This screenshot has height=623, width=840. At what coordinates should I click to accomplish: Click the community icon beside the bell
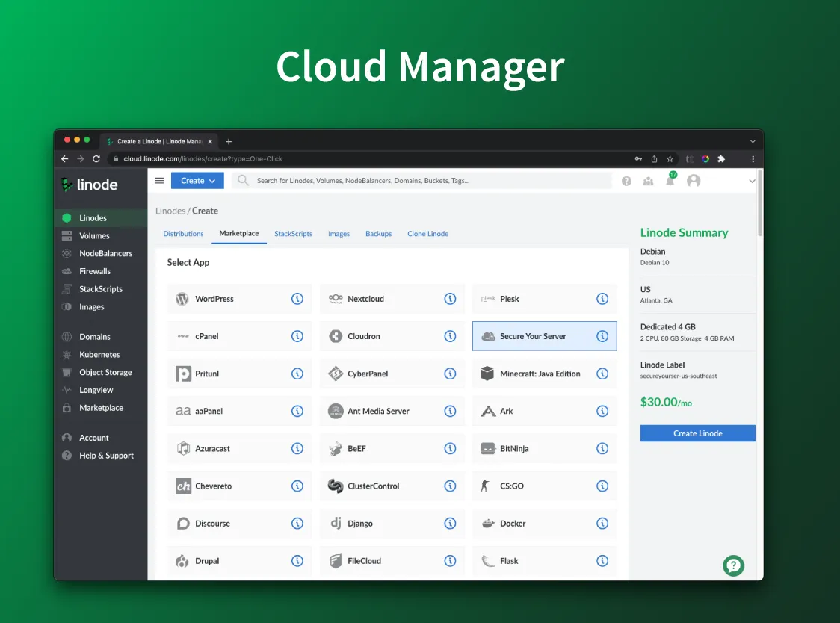click(x=648, y=181)
